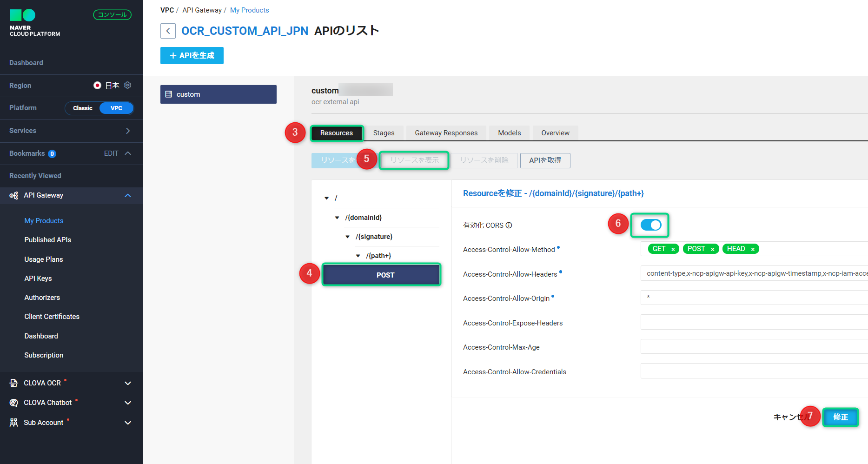Click the Access-Control-Allow-Origin input field

[753, 298]
